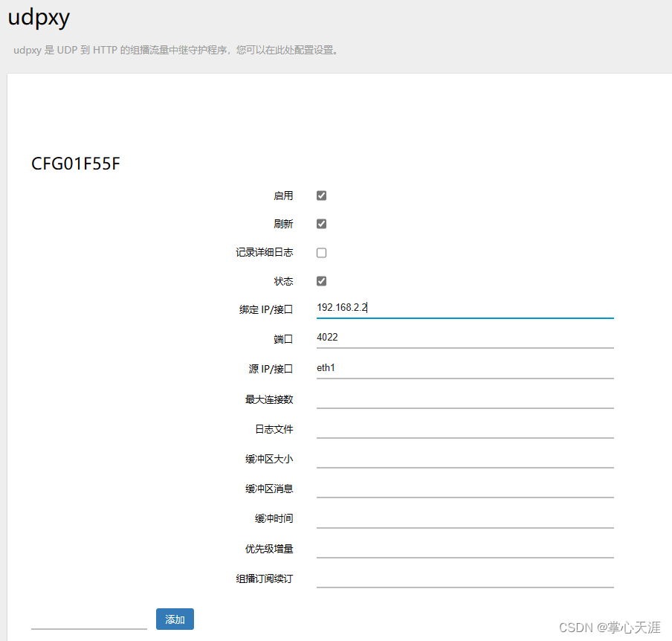Click the 最大连接数 label
This screenshot has width=672, height=641.
coord(269,399)
